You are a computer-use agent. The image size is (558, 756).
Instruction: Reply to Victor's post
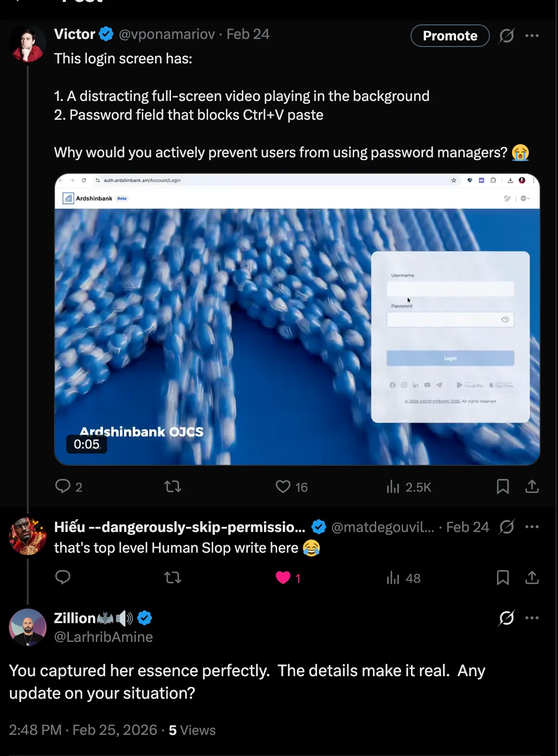point(63,486)
